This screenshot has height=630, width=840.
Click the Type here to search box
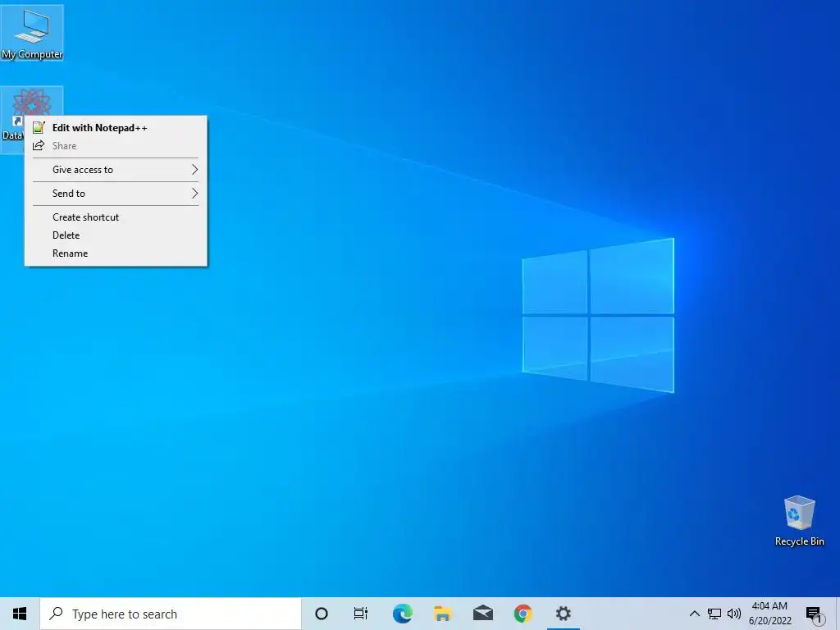(171, 614)
